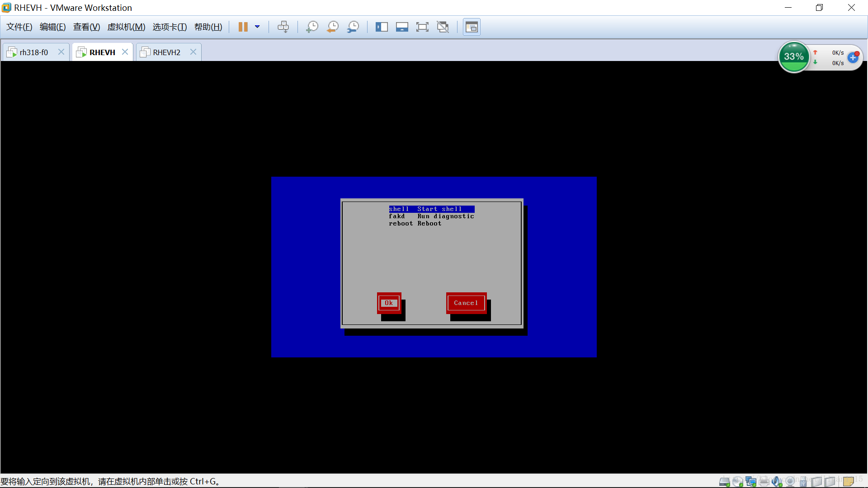Click the first removable drive status icon
868x488 pixels.
click(x=816, y=482)
